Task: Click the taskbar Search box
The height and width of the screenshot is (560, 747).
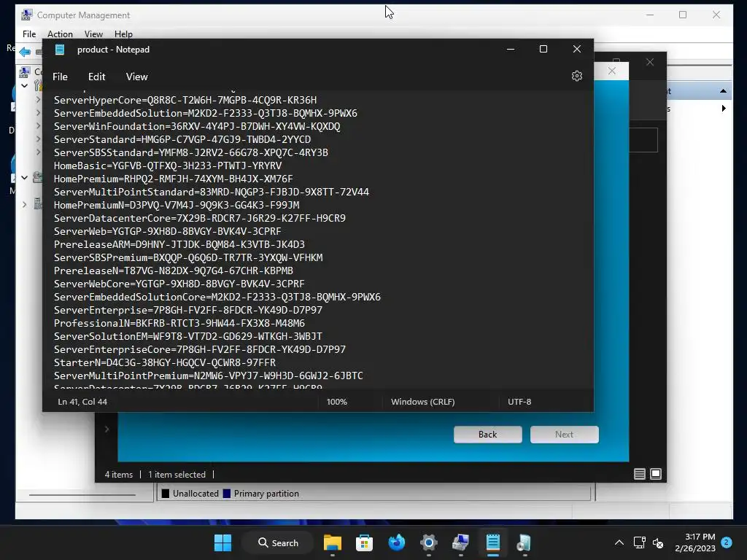Action: [278, 542]
